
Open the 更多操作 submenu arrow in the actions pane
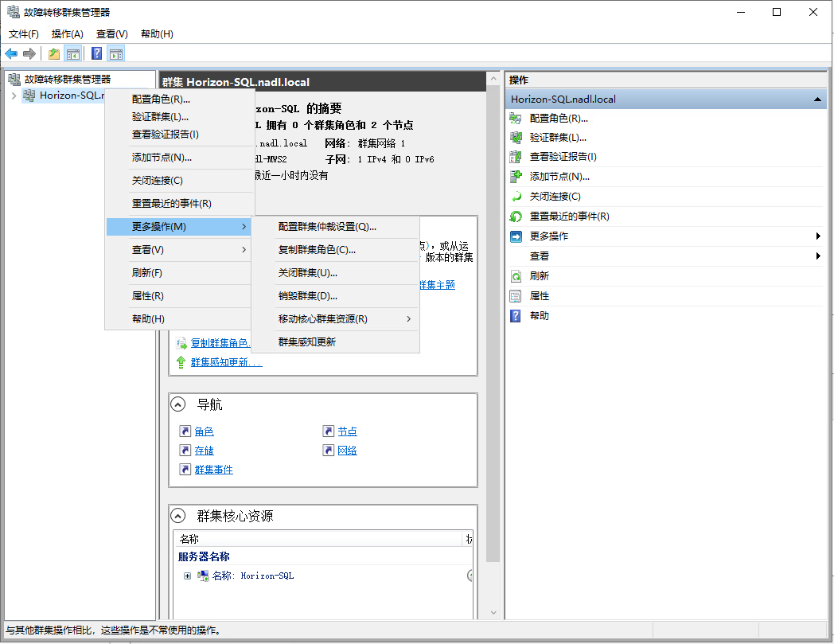pos(818,236)
